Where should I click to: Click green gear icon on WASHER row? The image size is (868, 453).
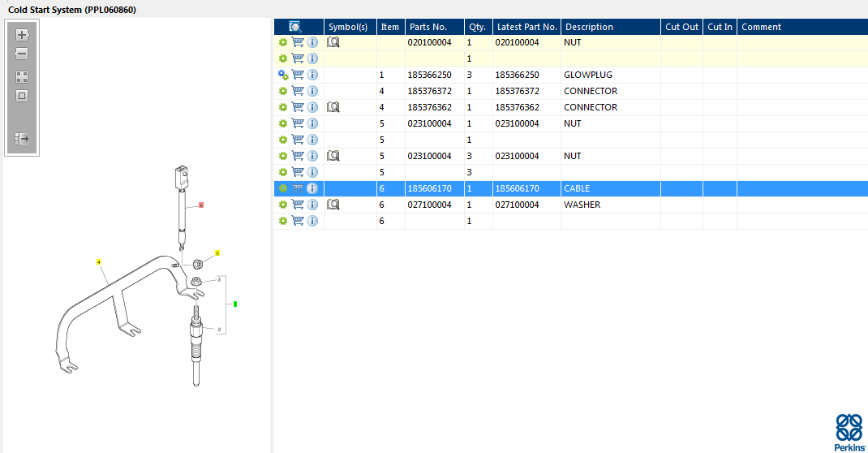[283, 205]
